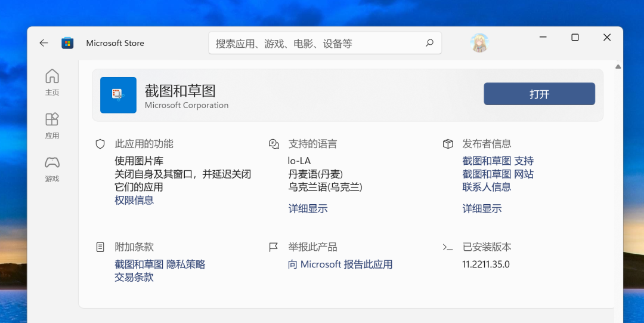Click the terminal icon beside 已安装版本
Viewport: 644px width, 323px height.
point(448,247)
